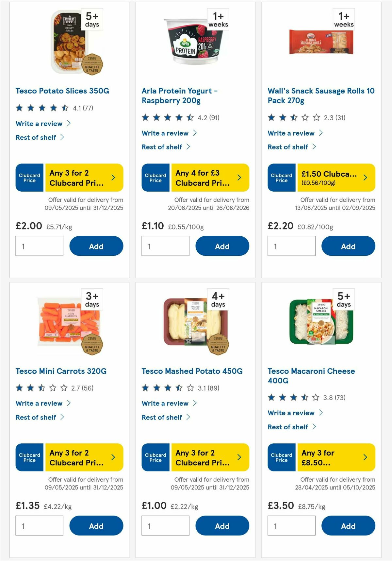Click the Tesco Mini Carrots product image

tap(69, 322)
